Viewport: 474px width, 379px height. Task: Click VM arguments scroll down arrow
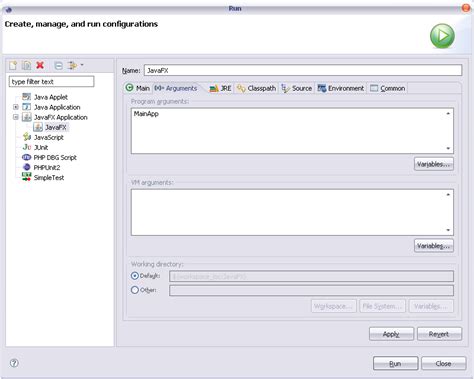point(448,230)
